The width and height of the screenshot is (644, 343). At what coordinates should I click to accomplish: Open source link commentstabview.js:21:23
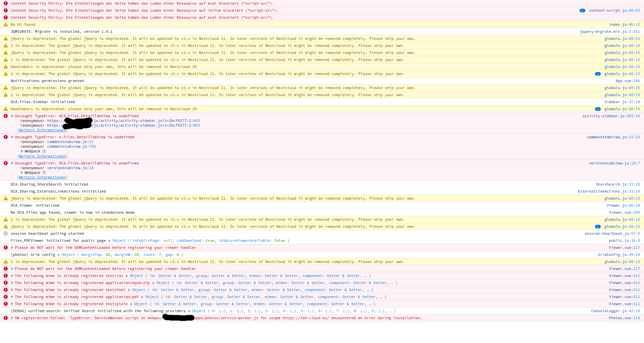[x=613, y=137]
